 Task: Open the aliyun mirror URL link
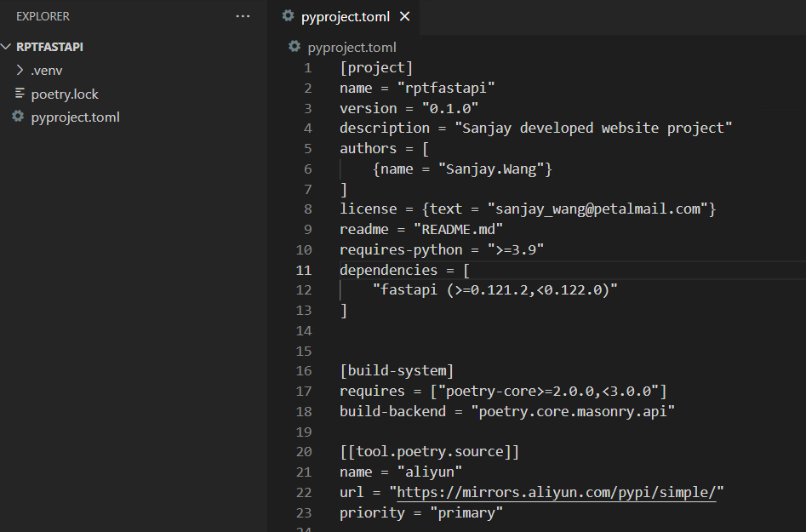[x=556, y=493]
